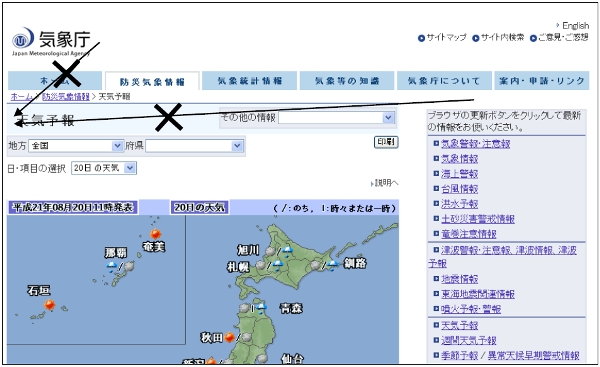Click the sun icon at 石垣
600x367 pixels.
[49, 305]
